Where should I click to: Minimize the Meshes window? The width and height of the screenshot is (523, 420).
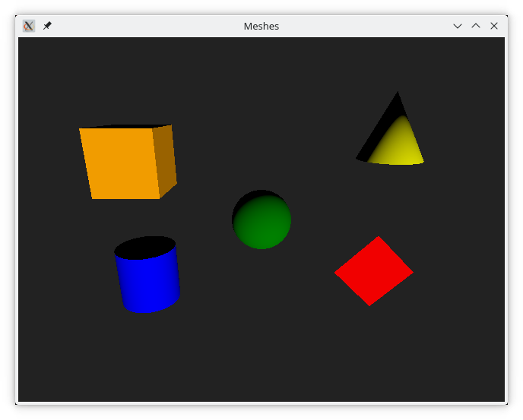coord(458,26)
